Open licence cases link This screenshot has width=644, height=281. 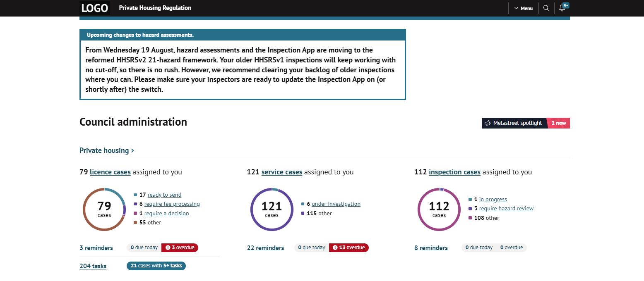click(x=110, y=172)
